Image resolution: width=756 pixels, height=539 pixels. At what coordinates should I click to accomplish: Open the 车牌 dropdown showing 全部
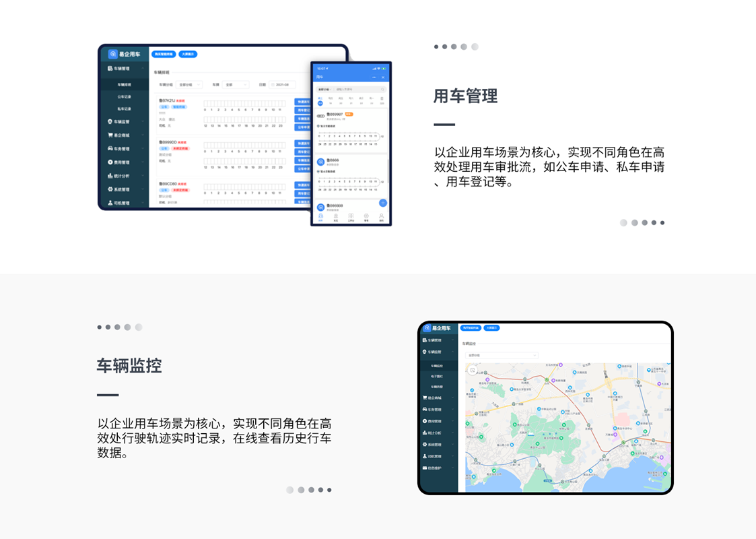click(x=236, y=85)
